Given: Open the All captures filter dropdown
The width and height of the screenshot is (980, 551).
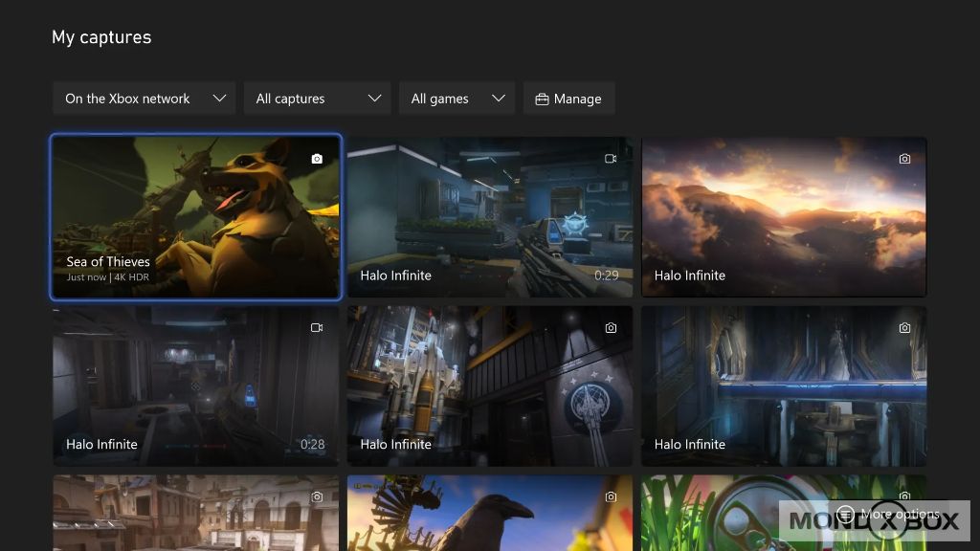Looking at the screenshot, I should [318, 99].
